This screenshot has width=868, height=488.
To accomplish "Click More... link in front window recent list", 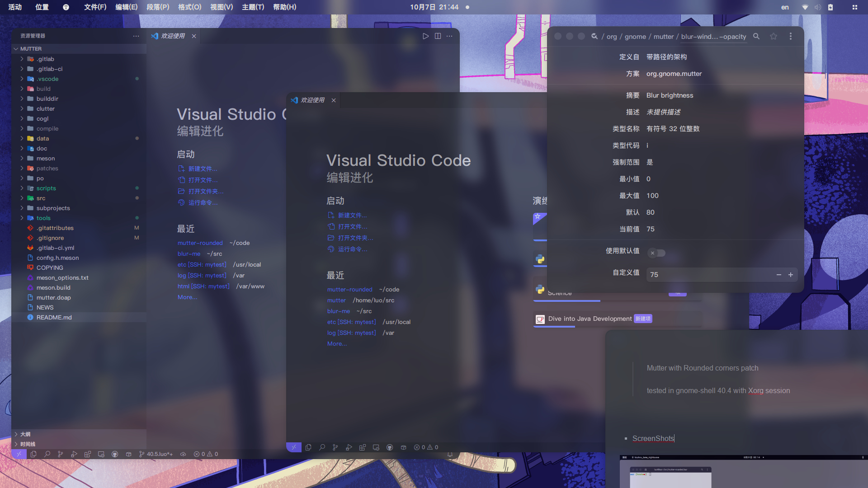I will point(337,343).
